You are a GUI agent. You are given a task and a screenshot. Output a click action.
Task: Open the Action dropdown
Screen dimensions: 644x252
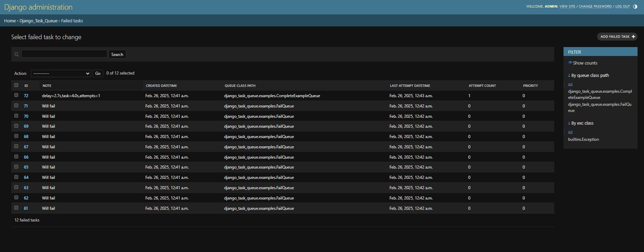click(x=61, y=73)
